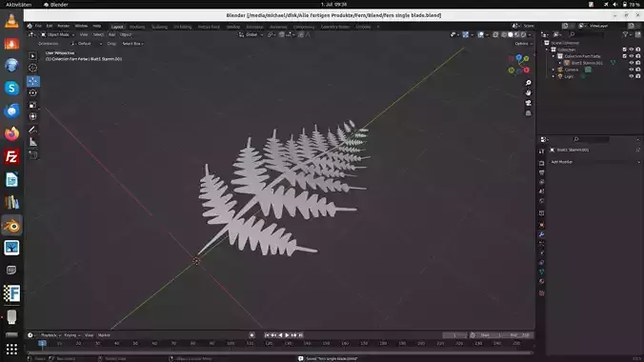Click the red X axis on navigation gizmo
644x362 pixels.
coord(526,70)
